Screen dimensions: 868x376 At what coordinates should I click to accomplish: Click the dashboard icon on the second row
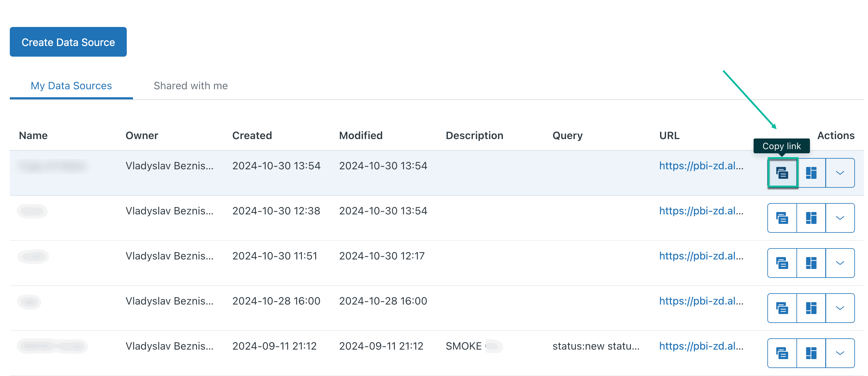pyautogui.click(x=811, y=218)
